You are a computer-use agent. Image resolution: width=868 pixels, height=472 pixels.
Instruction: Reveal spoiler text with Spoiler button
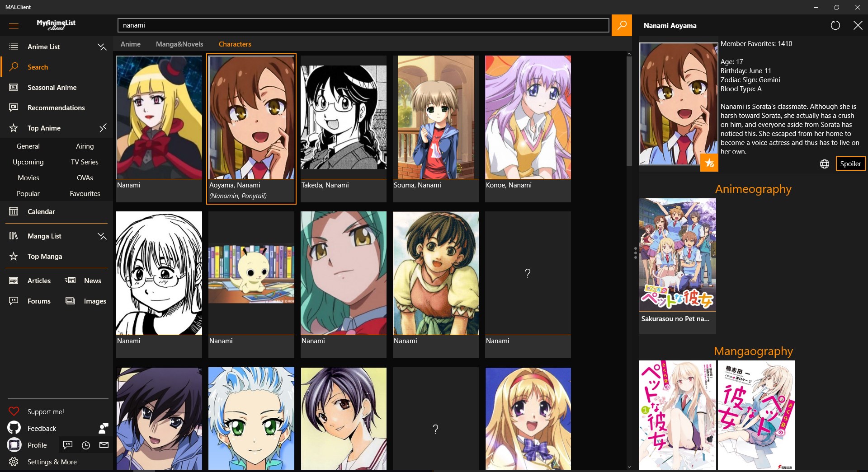pyautogui.click(x=850, y=164)
